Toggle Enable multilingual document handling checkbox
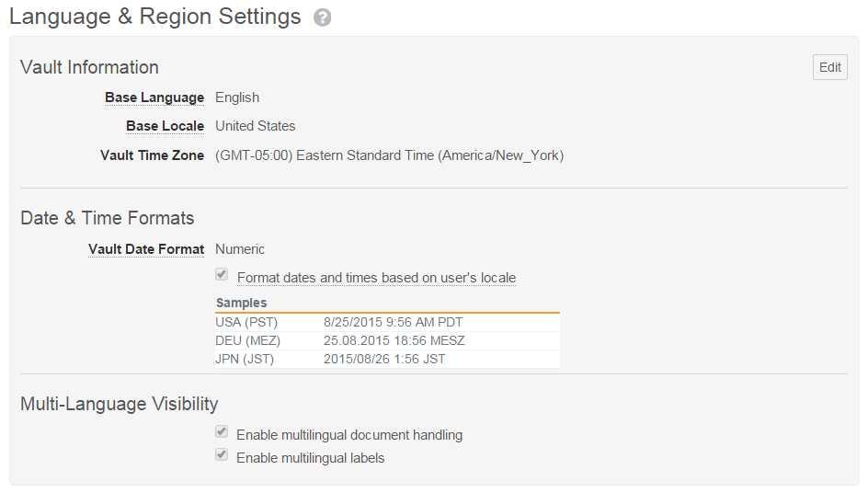This screenshot has height=493, width=868. 221,432
